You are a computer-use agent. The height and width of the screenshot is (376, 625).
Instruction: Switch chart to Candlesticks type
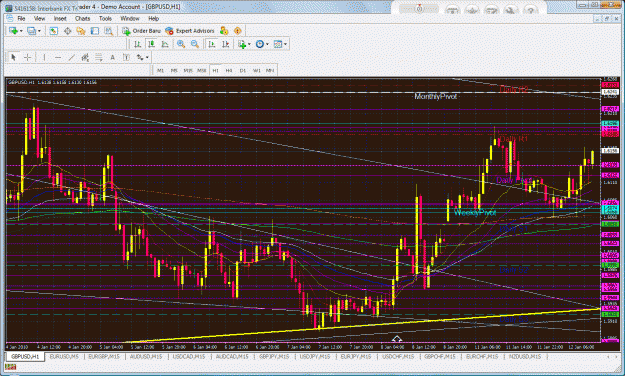pyautogui.click(x=151, y=44)
